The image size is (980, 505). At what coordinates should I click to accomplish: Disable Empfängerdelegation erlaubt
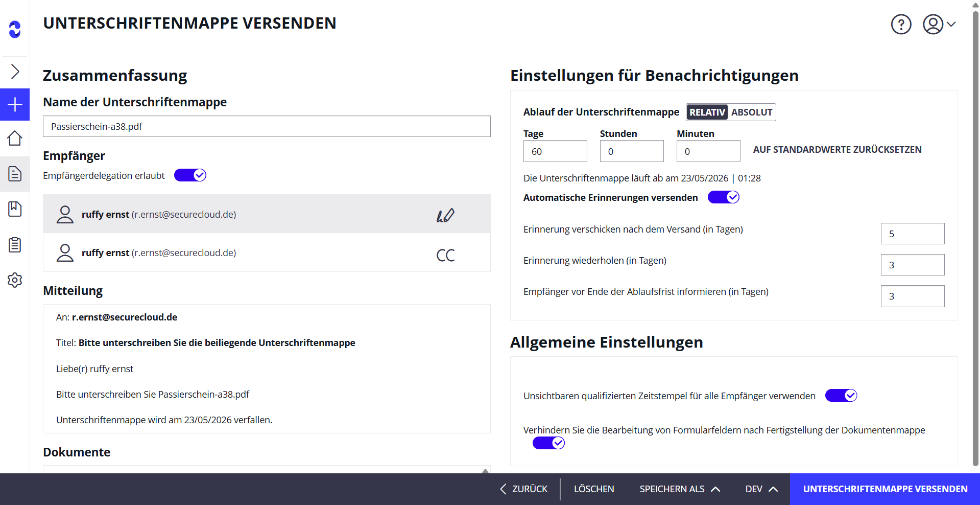(190, 175)
